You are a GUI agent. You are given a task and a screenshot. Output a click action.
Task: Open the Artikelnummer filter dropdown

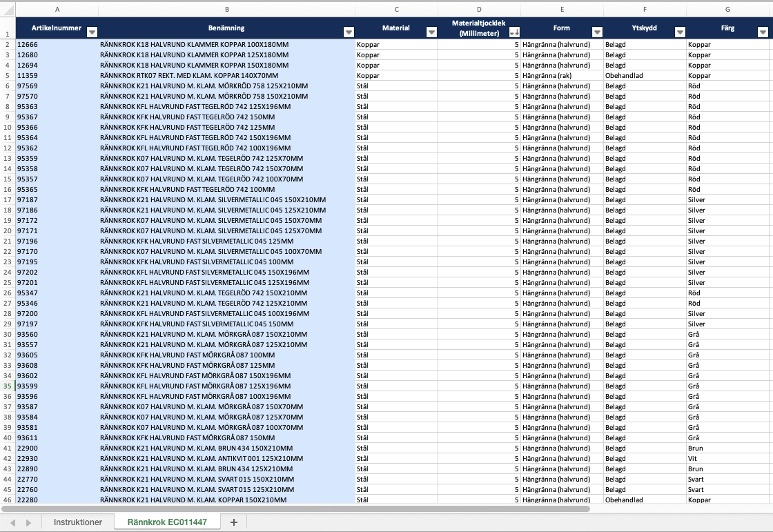click(92, 32)
